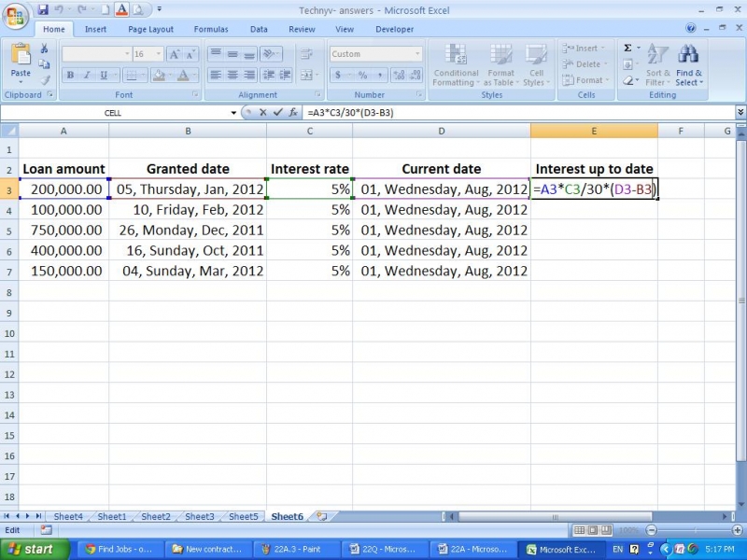Switch to Find Jobs Chrome taskbar window

tap(120, 549)
